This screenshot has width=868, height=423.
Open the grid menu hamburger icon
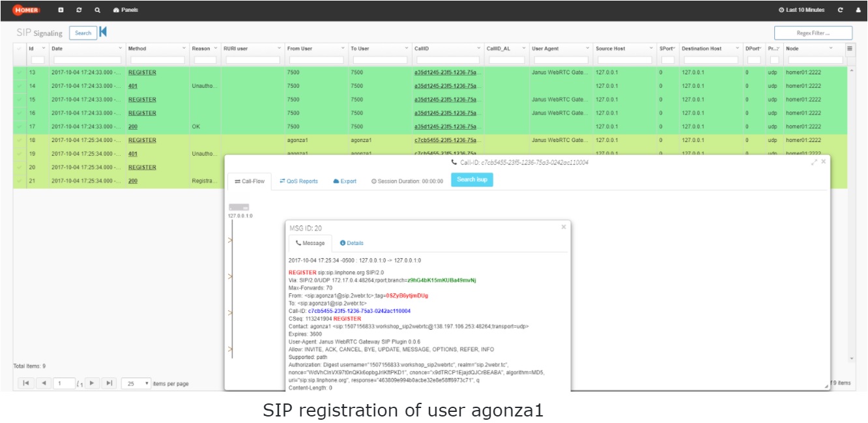849,48
